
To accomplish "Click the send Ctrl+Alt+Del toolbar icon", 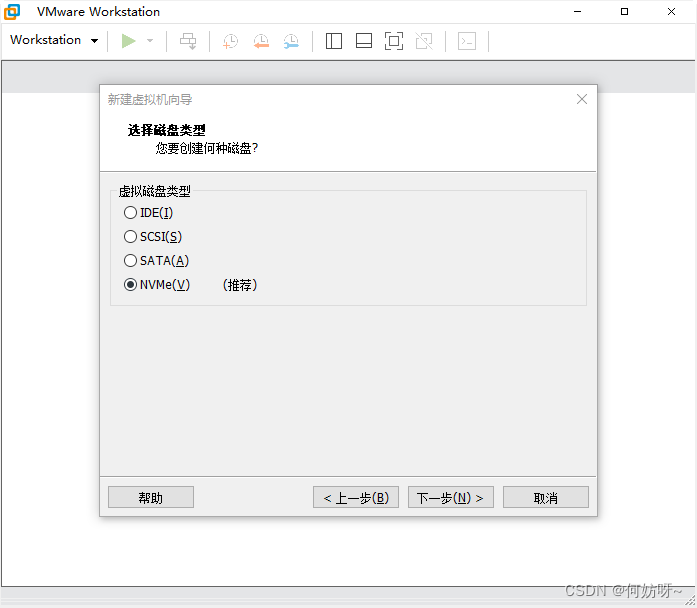I will tap(188, 41).
